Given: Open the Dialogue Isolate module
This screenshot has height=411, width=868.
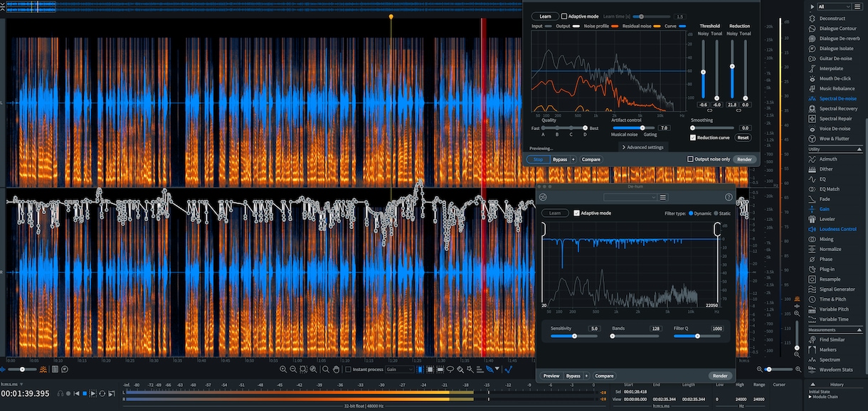Looking at the screenshot, I should point(836,48).
